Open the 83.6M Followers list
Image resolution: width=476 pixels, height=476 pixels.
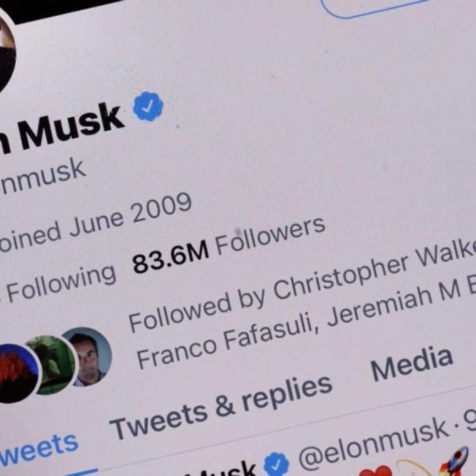[229, 244]
